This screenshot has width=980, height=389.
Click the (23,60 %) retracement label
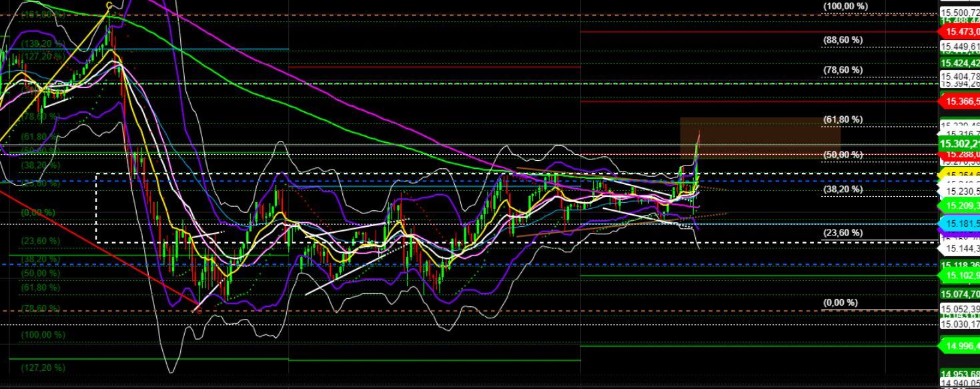coord(843,234)
